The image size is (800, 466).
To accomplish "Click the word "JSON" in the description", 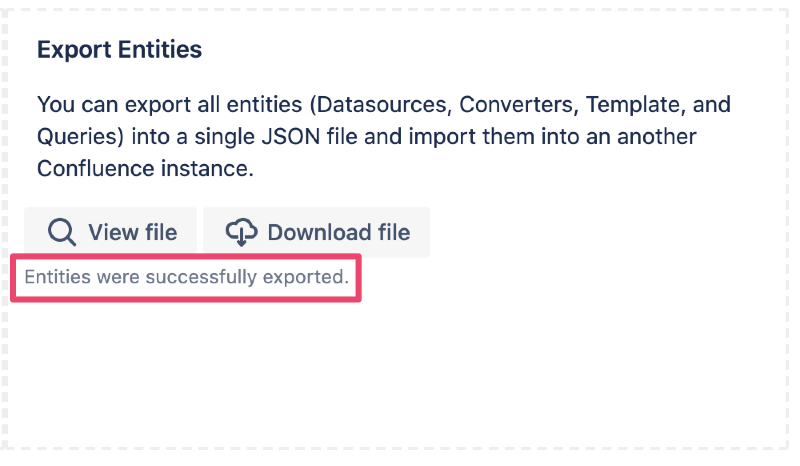I will (337, 137).
